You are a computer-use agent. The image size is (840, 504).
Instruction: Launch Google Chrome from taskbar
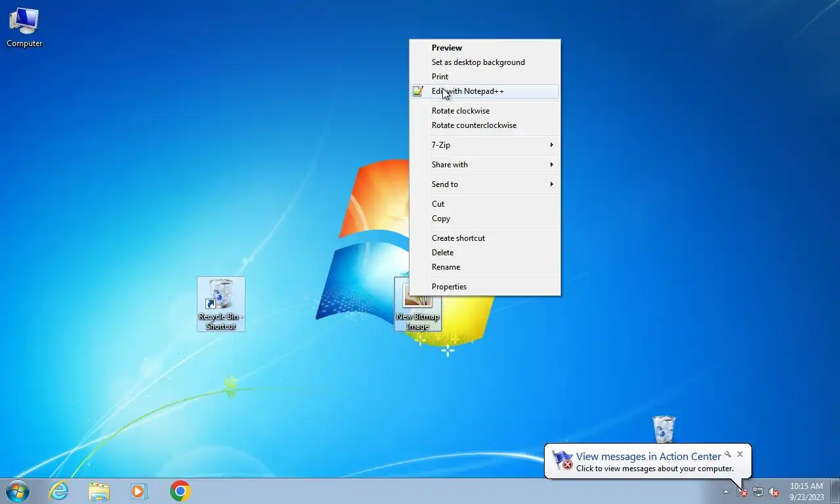[x=180, y=491]
